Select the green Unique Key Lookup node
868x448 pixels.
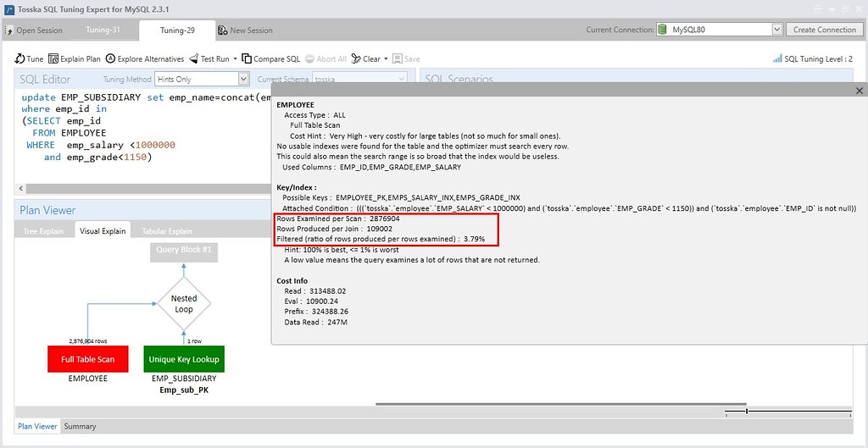point(184,359)
